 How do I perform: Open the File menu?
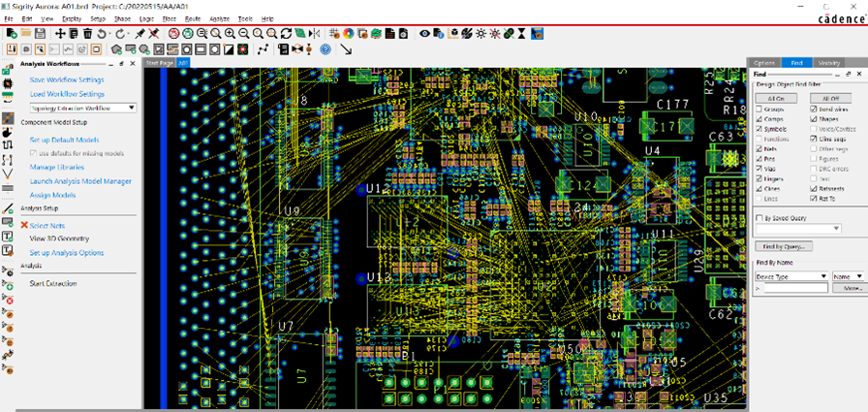pos(9,18)
